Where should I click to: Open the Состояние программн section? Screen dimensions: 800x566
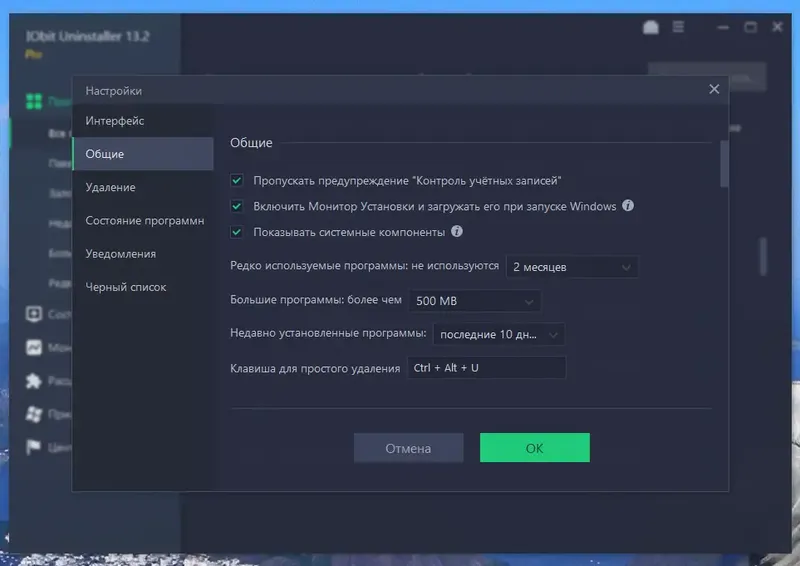(142, 220)
